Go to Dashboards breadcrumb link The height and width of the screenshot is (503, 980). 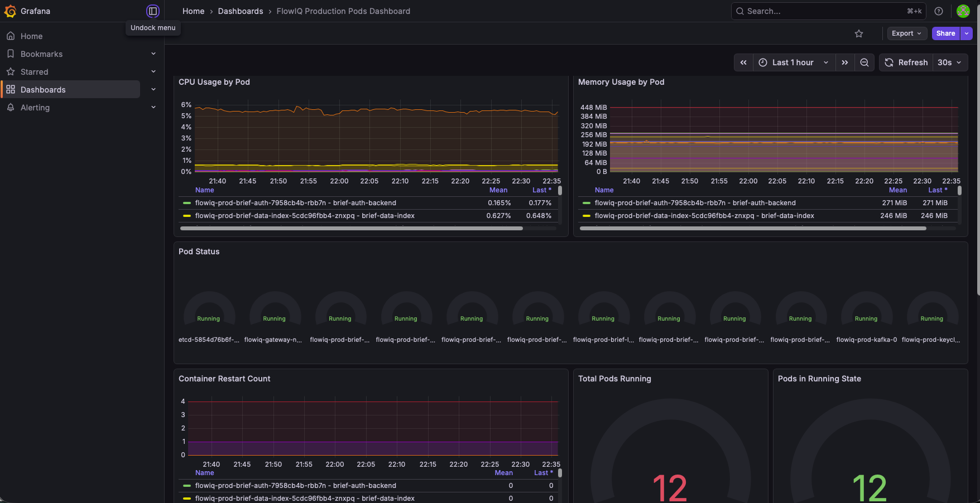click(241, 11)
